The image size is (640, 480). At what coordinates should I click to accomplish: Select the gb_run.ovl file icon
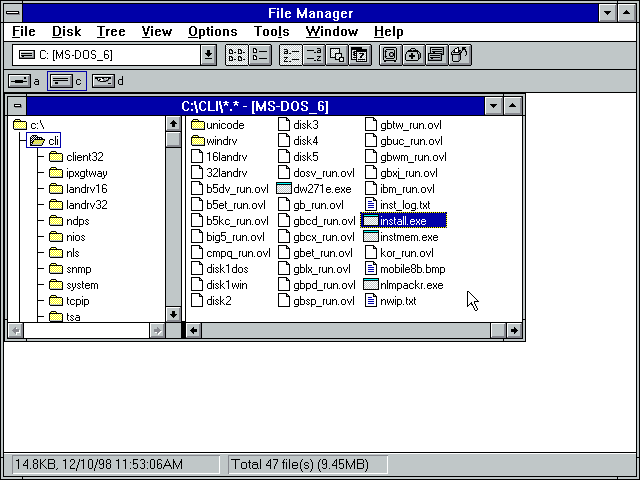[284, 204]
